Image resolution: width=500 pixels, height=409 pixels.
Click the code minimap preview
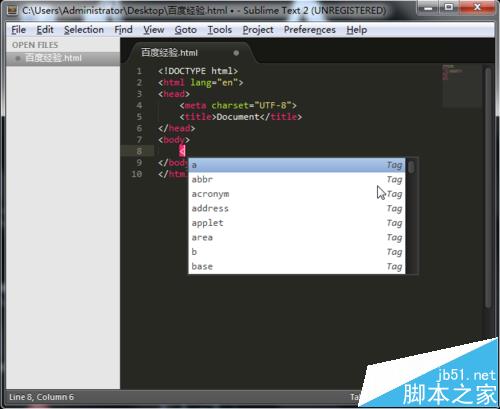click(x=462, y=86)
